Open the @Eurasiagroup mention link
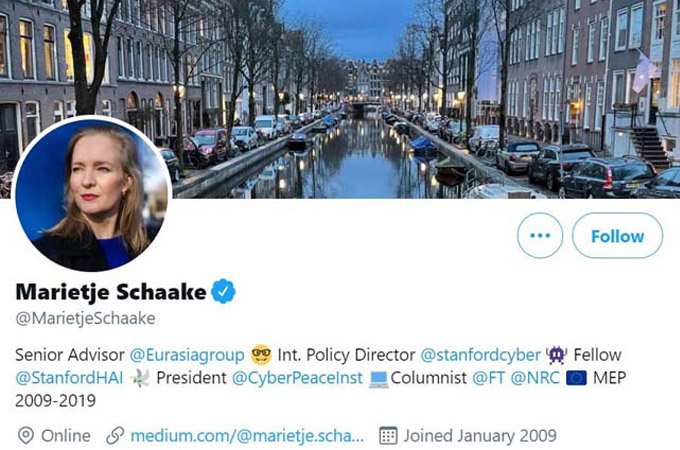 coord(187,355)
